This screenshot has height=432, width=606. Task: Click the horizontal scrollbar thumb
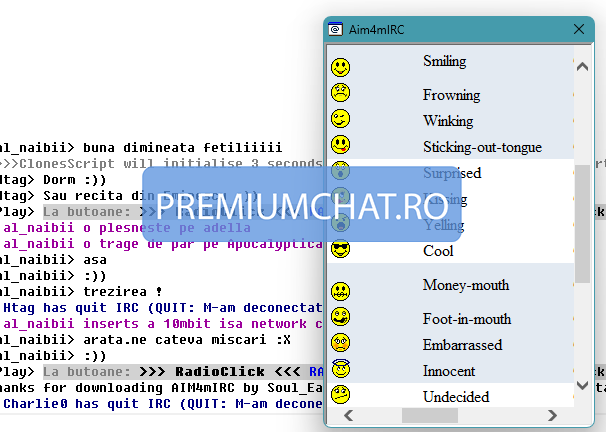coord(430,416)
